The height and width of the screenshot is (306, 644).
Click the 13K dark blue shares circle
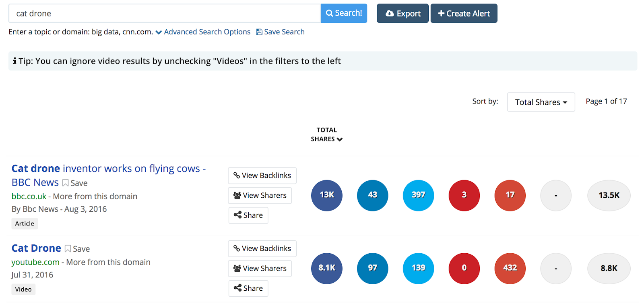pos(326,195)
